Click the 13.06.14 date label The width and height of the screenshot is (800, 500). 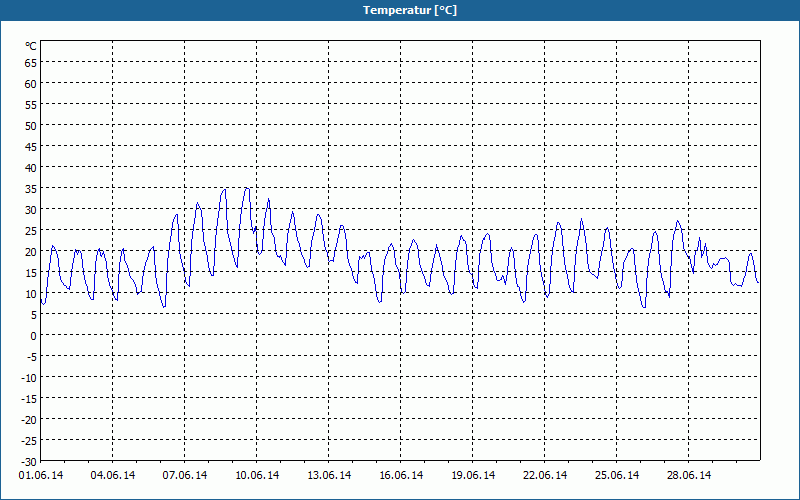pos(329,476)
